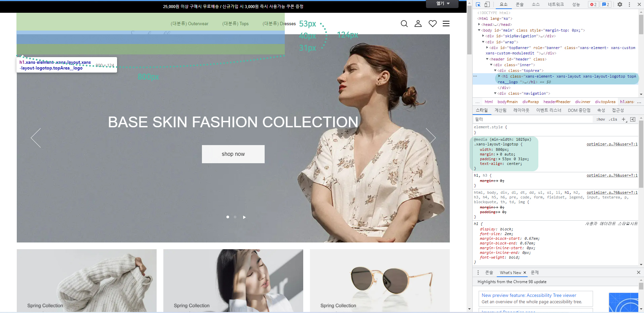Select the second slide pagination dot
The width and height of the screenshot is (644, 313).
pyautogui.click(x=235, y=217)
